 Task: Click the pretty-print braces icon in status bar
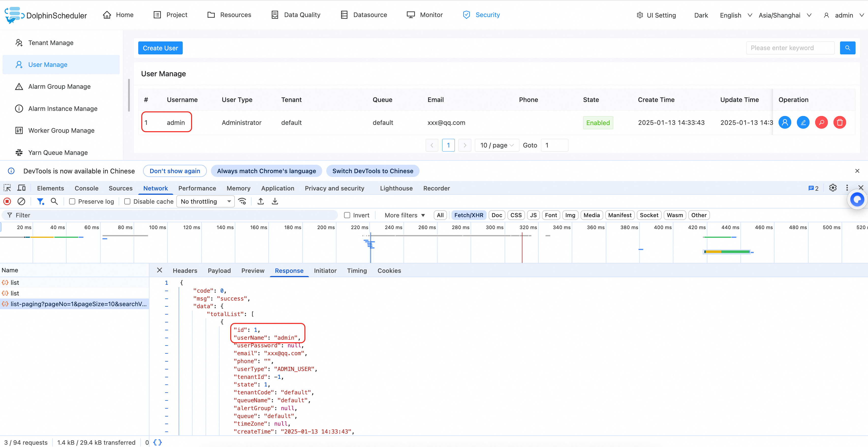point(157,442)
